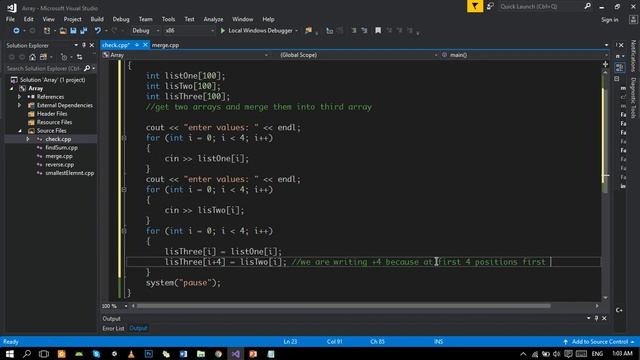Open the Build menu
640x360 pixels.
97,19
